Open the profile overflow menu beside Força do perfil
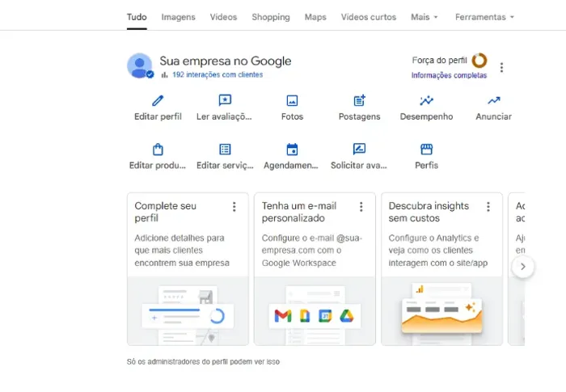The height and width of the screenshot is (392, 566). [x=501, y=68]
